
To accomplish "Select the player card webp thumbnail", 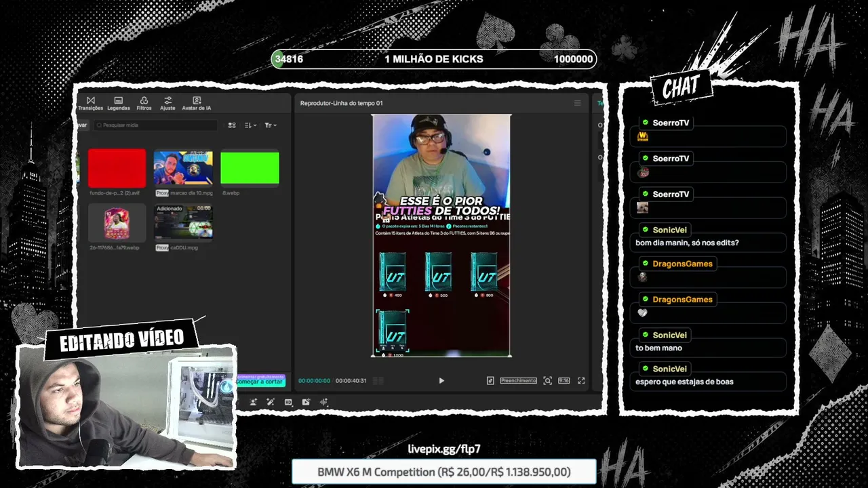I will coord(117,222).
